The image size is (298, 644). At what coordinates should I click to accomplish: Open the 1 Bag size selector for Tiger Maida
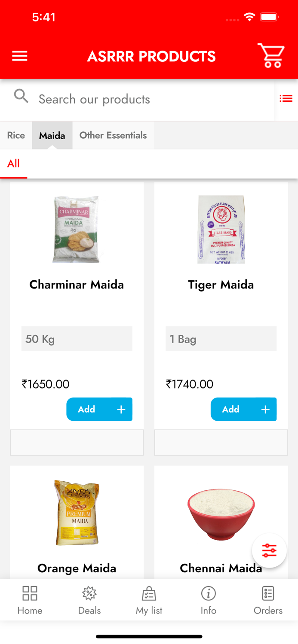coord(221,339)
